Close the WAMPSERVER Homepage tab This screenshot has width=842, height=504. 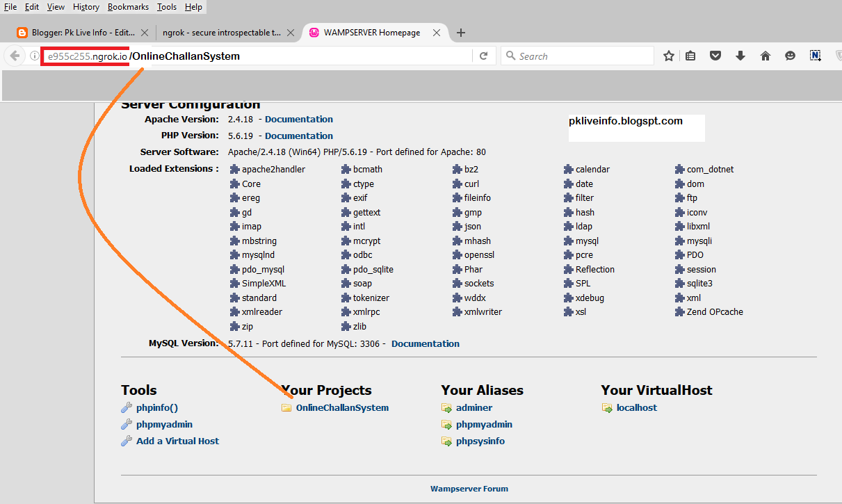(x=437, y=32)
